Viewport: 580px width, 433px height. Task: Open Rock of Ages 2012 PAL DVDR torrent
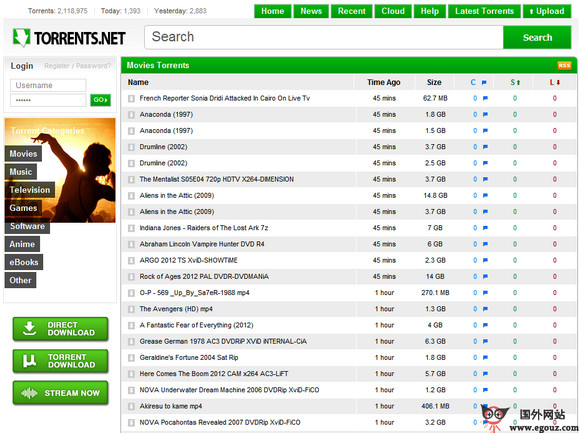pos(204,277)
